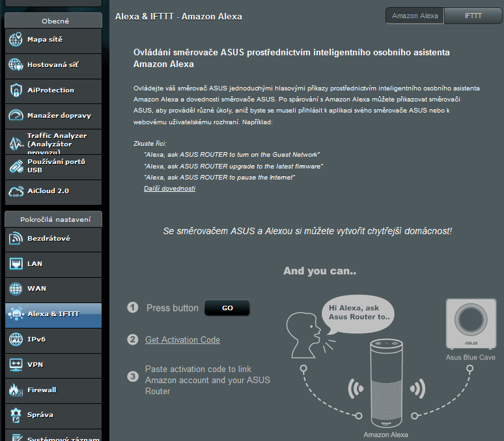Open Správa administration label
Image resolution: width=504 pixels, height=441 pixels.
(40, 415)
